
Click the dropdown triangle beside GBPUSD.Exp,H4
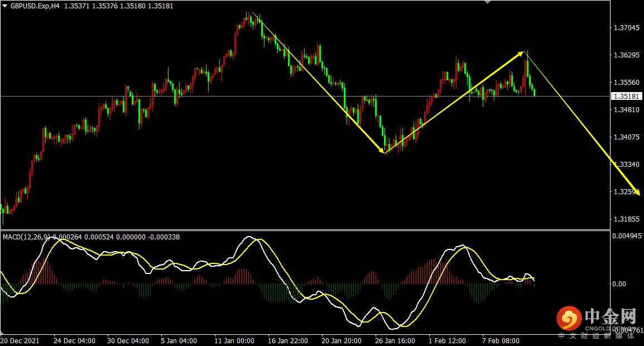(x=5, y=6)
